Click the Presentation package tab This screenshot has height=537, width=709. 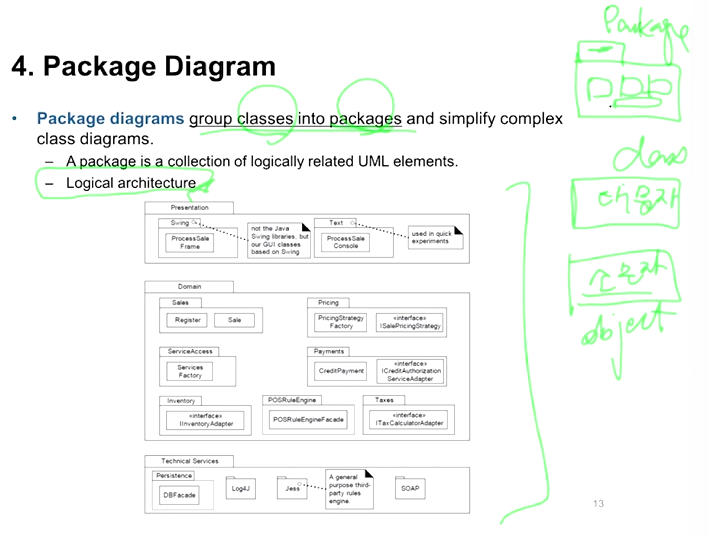(189, 208)
